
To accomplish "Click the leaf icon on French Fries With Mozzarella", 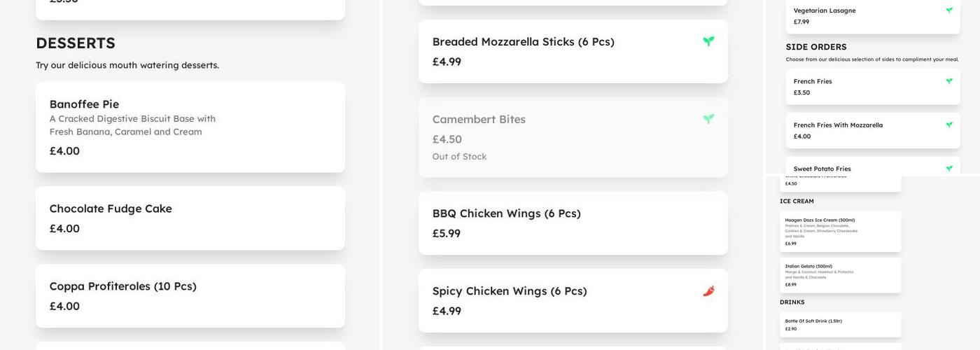I will coord(949,125).
